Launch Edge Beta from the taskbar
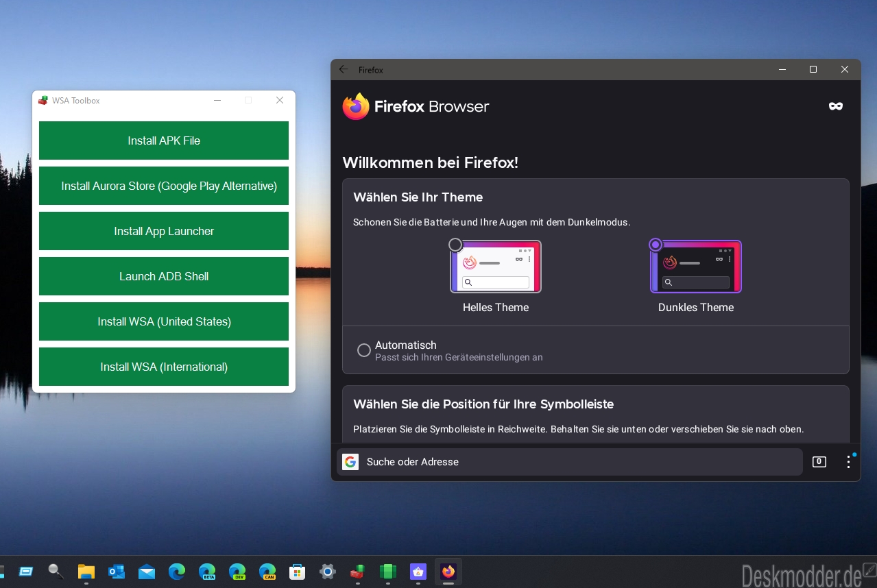This screenshot has height=588, width=877. 207,572
